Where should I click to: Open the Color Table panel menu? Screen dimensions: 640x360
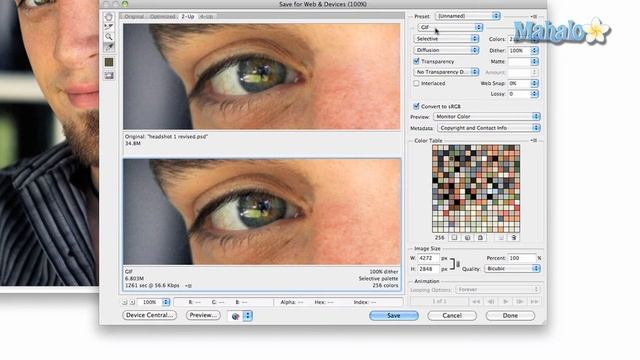coord(533,140)
